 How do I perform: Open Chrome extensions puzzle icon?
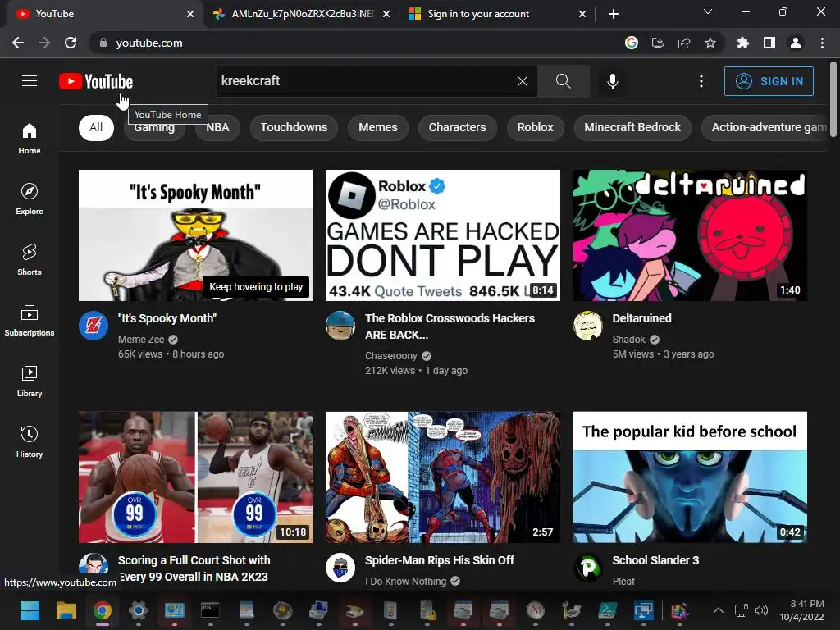[x=742, y=43]
